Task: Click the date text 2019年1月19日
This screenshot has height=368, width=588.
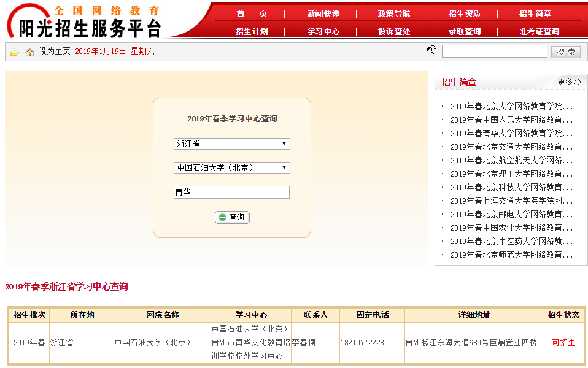Action: (x=100, y=52)
